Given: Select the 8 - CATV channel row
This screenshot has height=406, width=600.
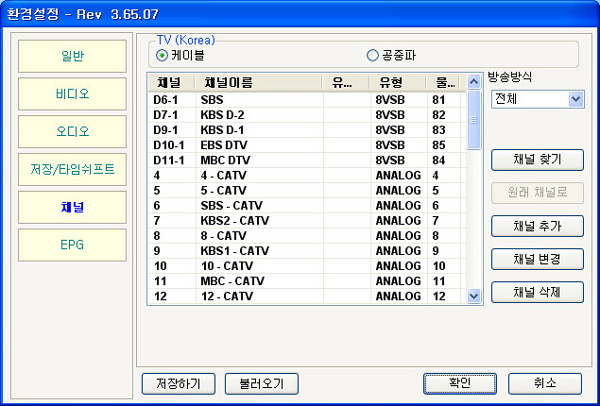Looking at the screenshot, I should coord(307,236).
